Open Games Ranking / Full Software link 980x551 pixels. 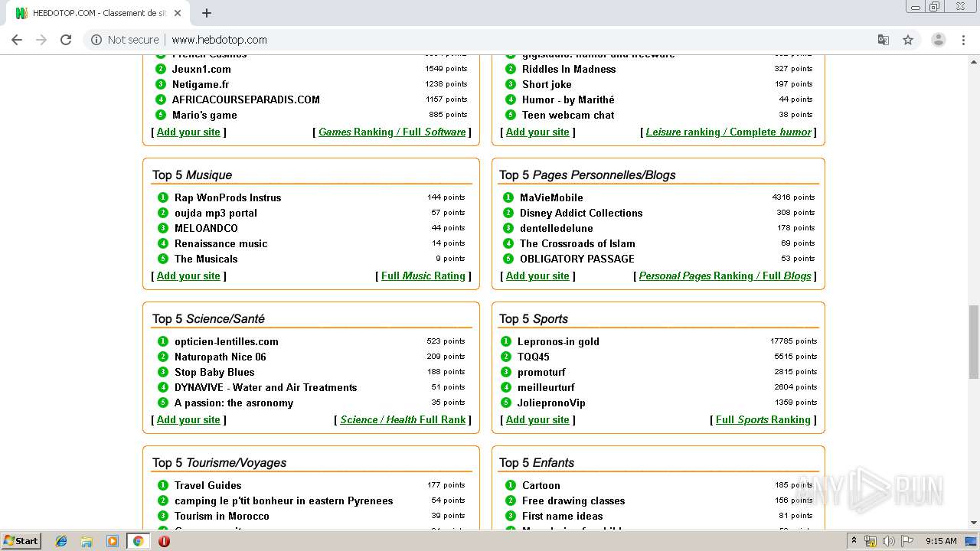click(392, 132)
